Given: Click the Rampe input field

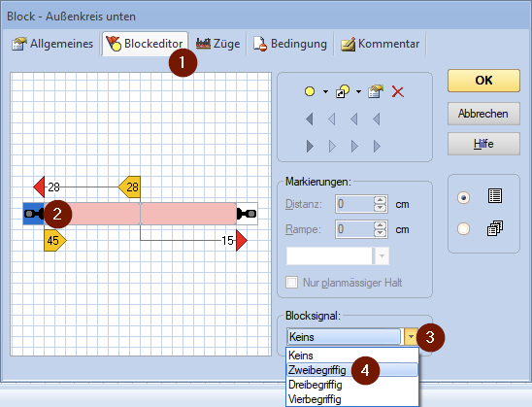Looking at the screenshot, I should [x=354, y=229].
